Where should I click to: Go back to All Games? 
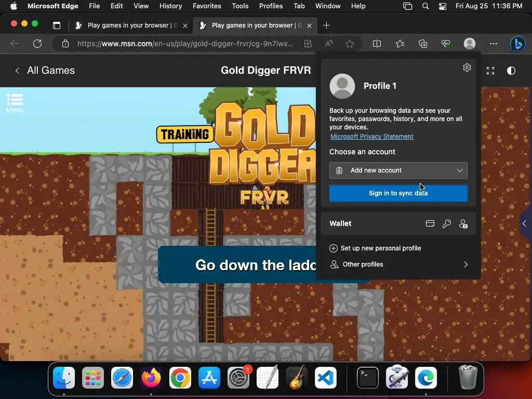pos(45,71)
